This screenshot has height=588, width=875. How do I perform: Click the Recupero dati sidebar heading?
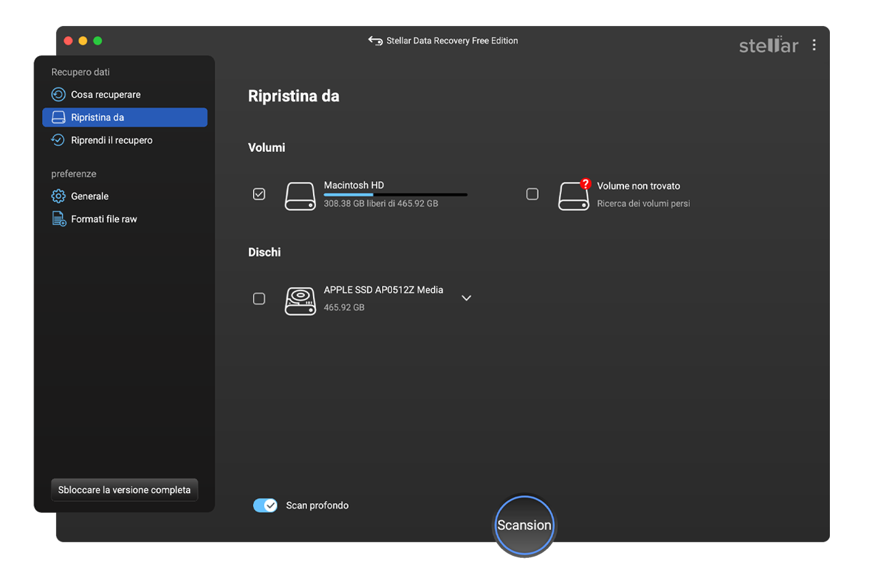pyautogui.click(x=81, y=72)
